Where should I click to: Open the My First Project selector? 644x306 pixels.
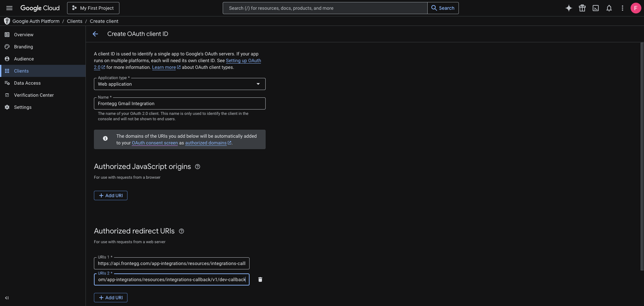(x=93, y=8)
